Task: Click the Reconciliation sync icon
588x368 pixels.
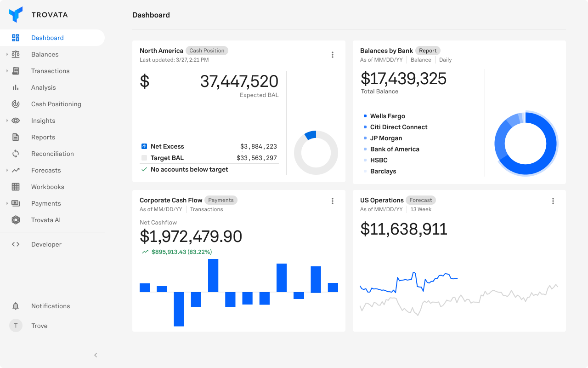Action: click(16, 154)
